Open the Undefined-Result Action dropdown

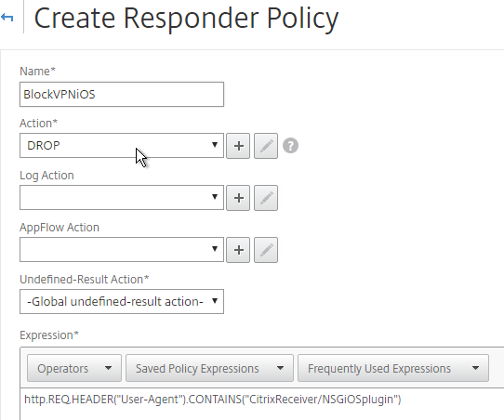point(122,301)
